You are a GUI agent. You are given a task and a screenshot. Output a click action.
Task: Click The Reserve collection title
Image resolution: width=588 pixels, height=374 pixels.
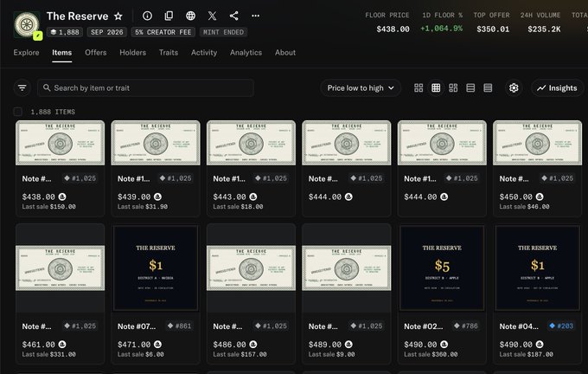coord(78,16)
